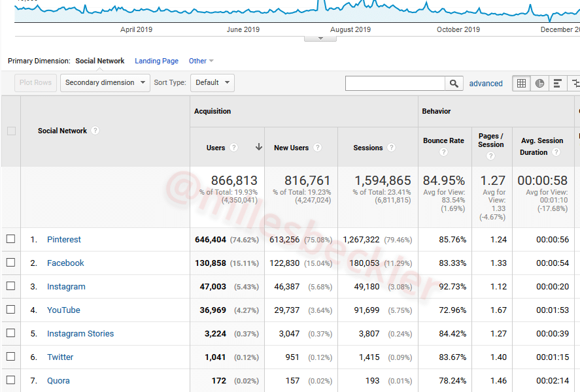This screenshot has height=392, width=580.
Task: Select Landing Page primary dimension
Action: pyautogui.click(x=156, y=61)
